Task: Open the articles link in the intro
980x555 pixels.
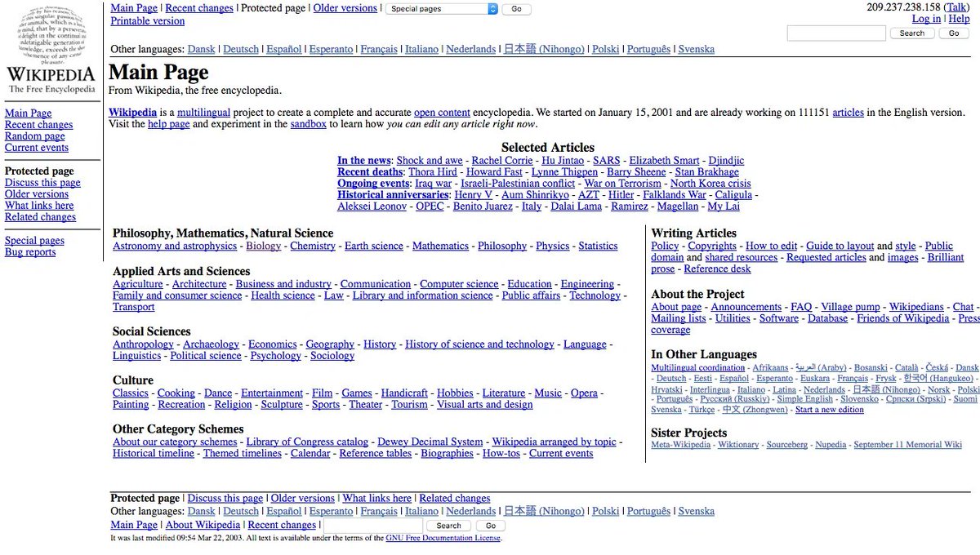Action: click(x=848, y=113)
